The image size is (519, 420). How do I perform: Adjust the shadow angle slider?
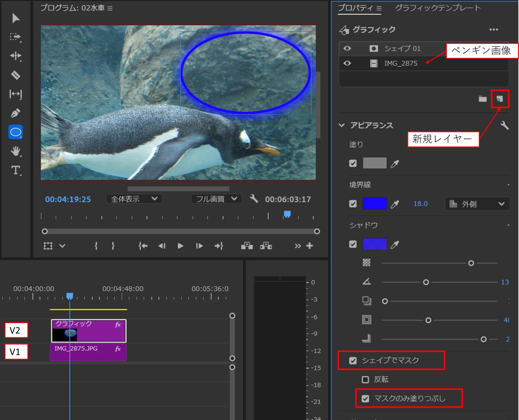point(426,282)
